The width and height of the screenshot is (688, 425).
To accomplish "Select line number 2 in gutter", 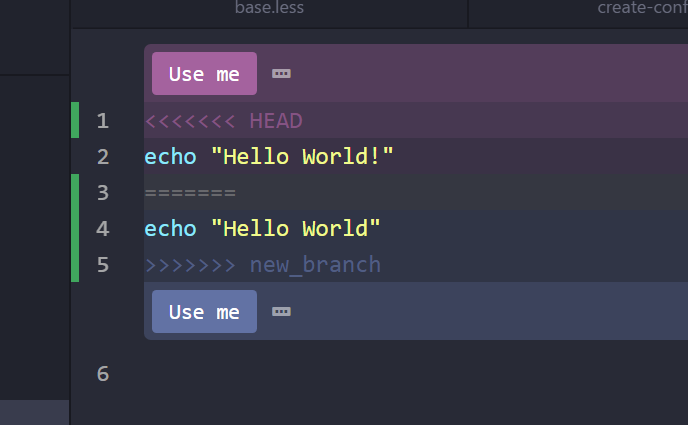I will [103, 157].
